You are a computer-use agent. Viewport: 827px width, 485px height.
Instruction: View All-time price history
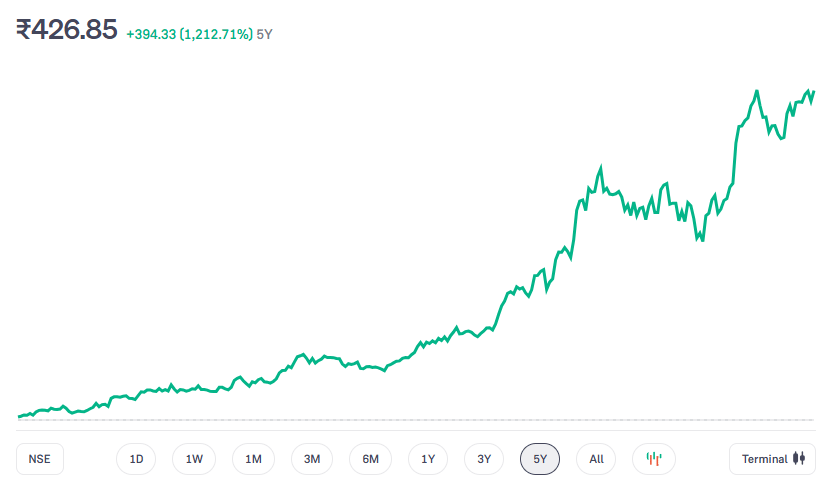click(x=596, y=459)
